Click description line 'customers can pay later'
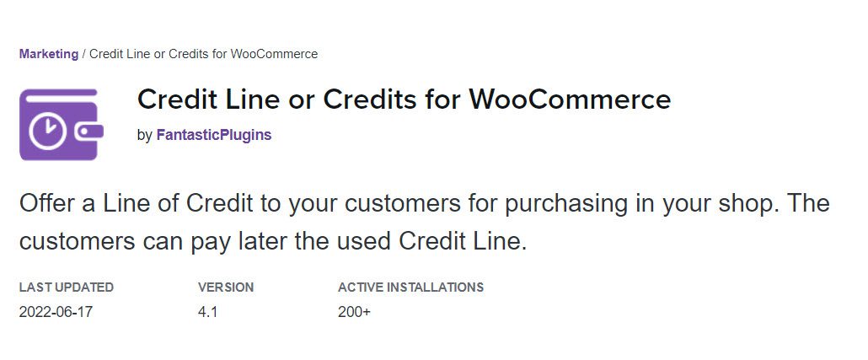The height and width of the screenshot is (360, 868). tap(274, 242)
